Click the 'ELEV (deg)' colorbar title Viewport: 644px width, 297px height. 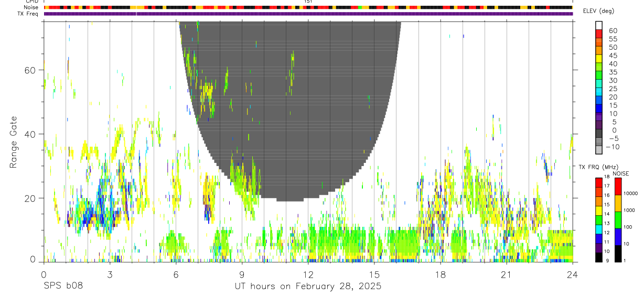point(598,12)
